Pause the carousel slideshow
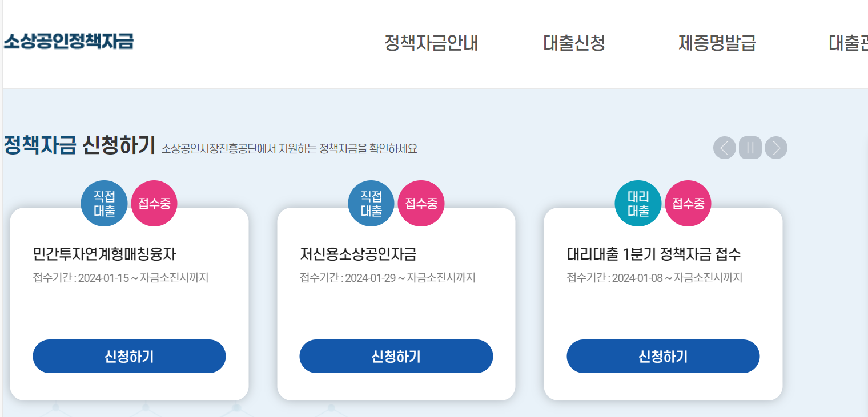Image resolution: width=868 pixels, height=417 pixels. point(750,148)
